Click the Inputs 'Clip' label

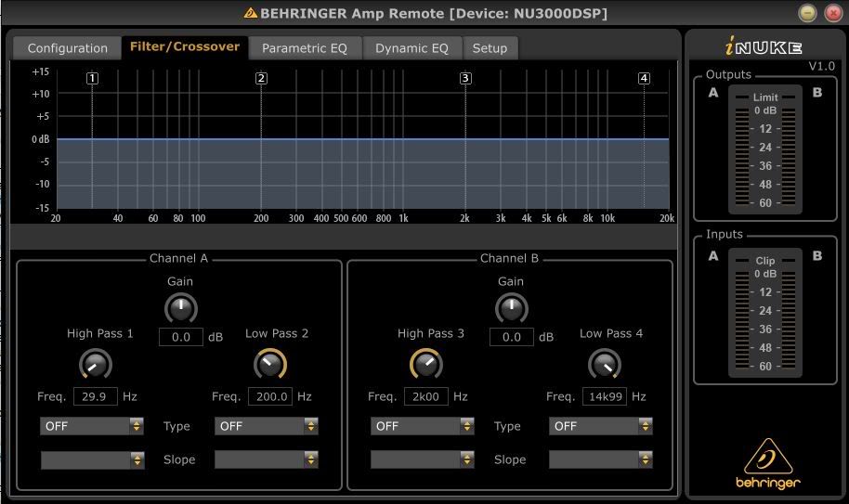(x=765, y=261)
